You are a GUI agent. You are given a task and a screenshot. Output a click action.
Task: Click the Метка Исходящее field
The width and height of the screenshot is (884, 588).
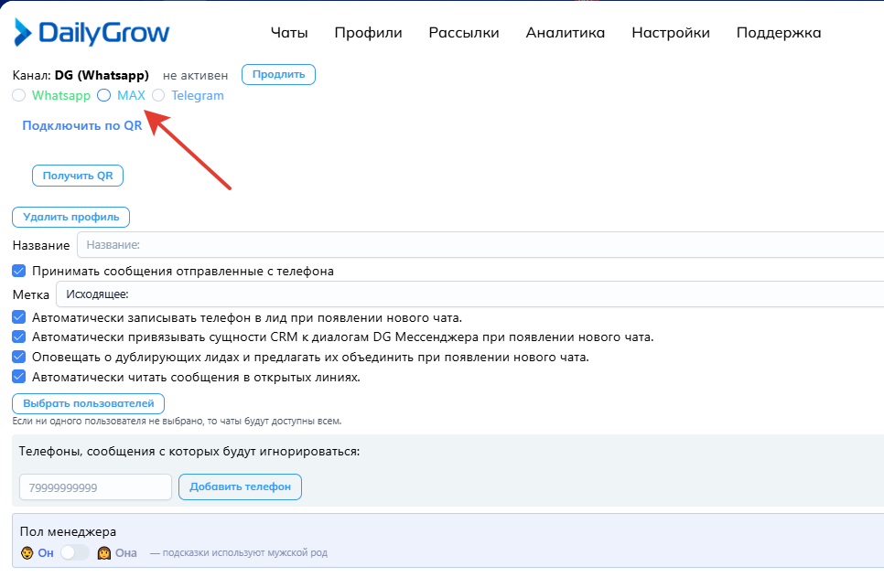pos(467,294)
